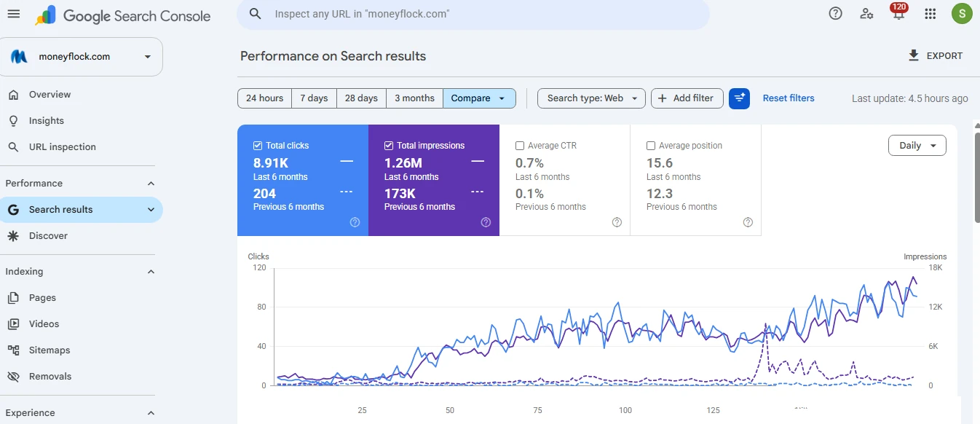
Task: Click the Export download icon
Action: 914,55
